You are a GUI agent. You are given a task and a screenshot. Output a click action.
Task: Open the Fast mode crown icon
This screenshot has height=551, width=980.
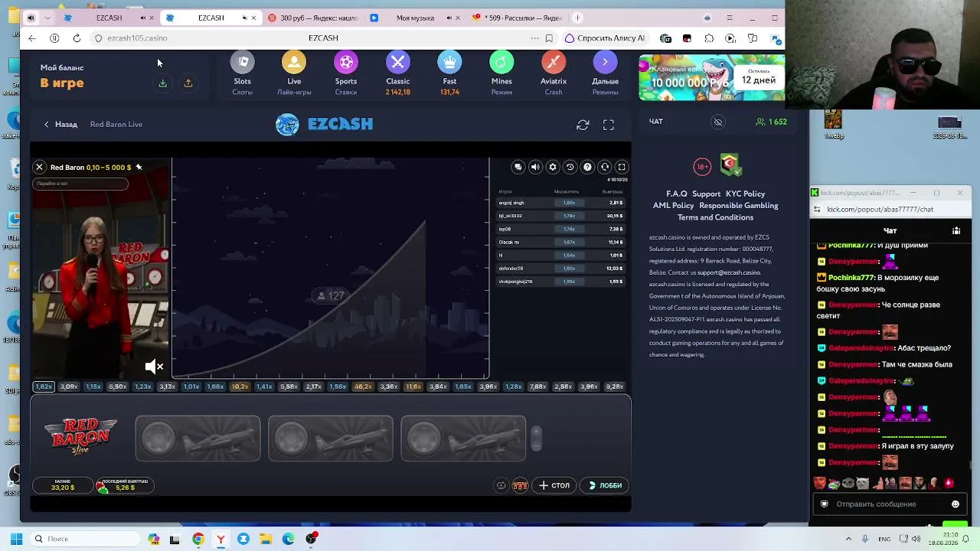tap(449, 63)
